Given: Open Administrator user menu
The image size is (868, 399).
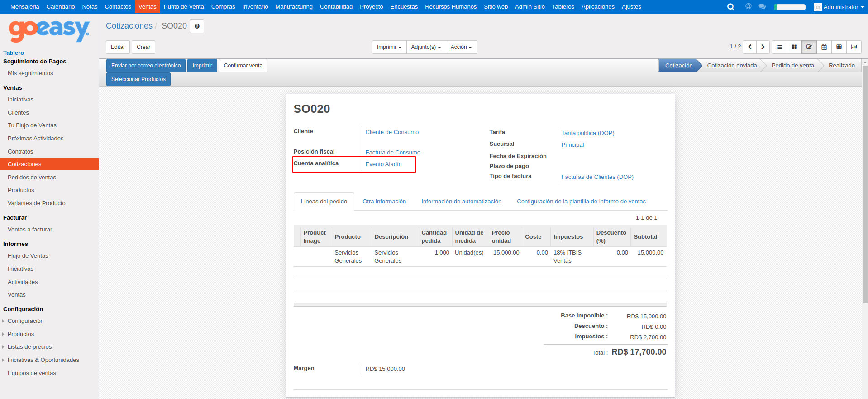Looking at the screenshot, I should click(839, 7).
